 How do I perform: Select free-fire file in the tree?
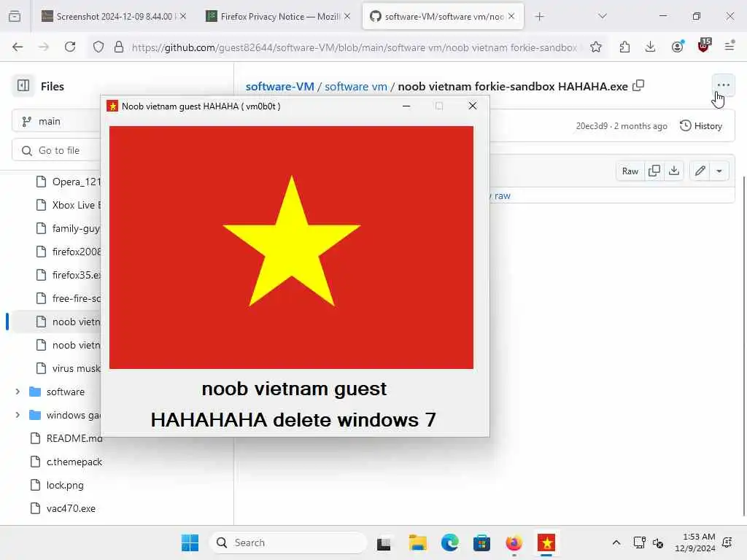click(68, 298)
